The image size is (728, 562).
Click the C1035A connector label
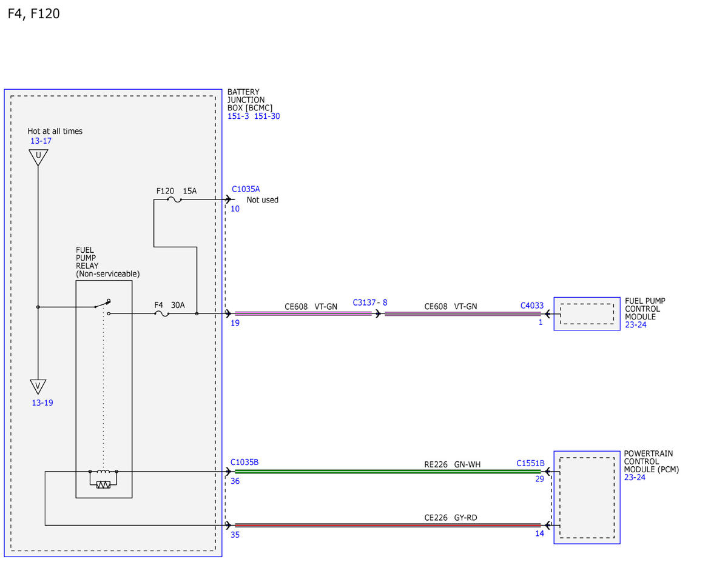pos(246,189)
